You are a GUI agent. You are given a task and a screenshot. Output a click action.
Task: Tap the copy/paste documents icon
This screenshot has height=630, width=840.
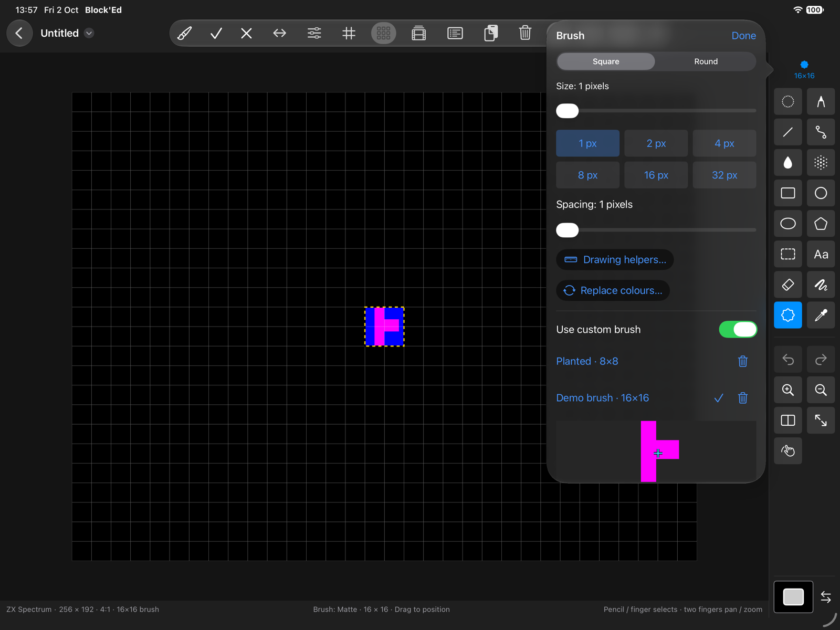coord(491,33)
